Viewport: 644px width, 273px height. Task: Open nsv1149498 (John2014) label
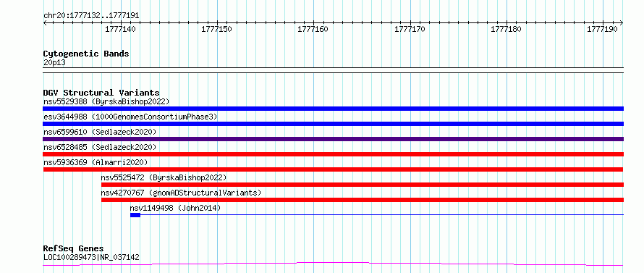pos(175,208)
